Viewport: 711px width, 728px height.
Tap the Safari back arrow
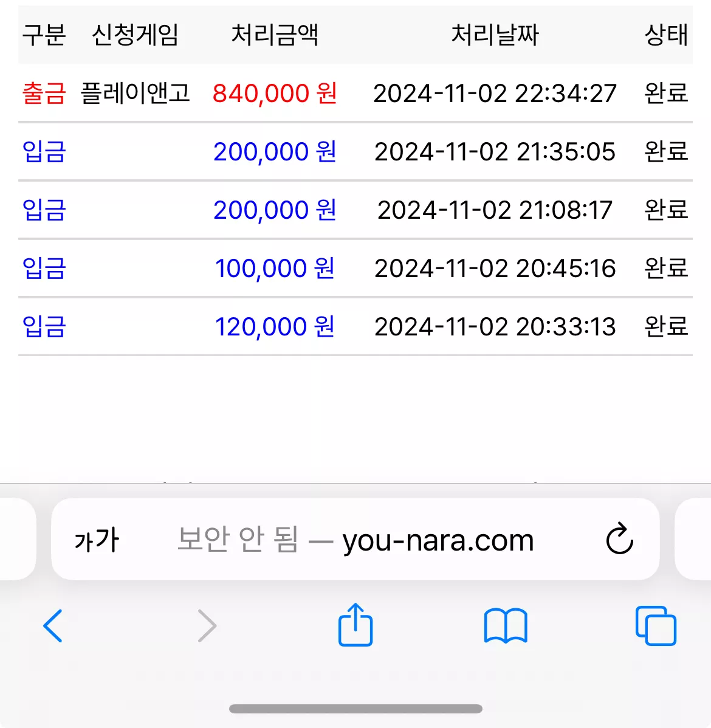pyautogui.click(x=52, y=626)
